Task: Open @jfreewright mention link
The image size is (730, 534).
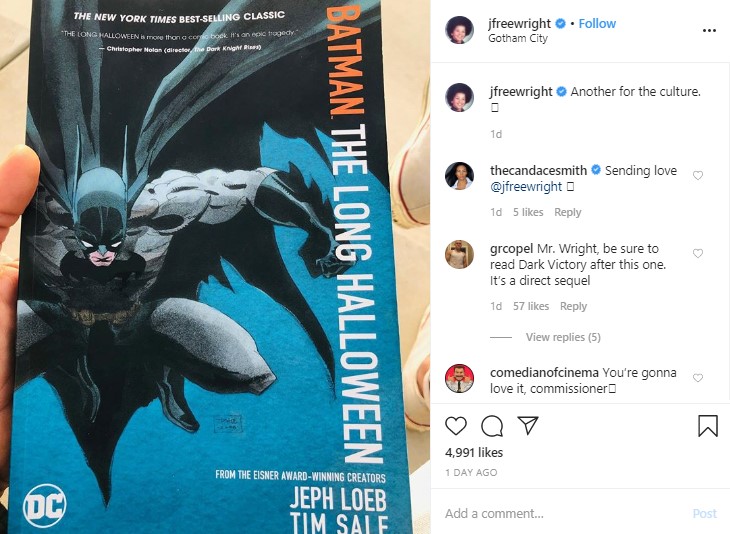Action: 526,187
